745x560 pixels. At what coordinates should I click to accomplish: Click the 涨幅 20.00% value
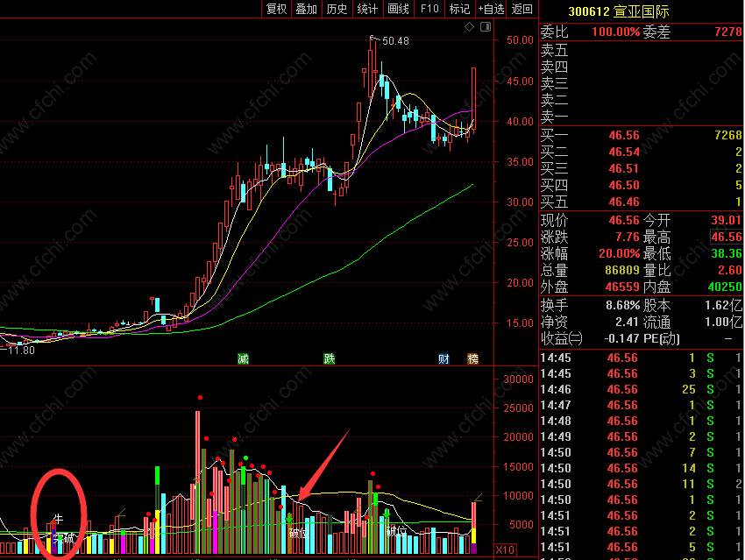pos(620,253)
